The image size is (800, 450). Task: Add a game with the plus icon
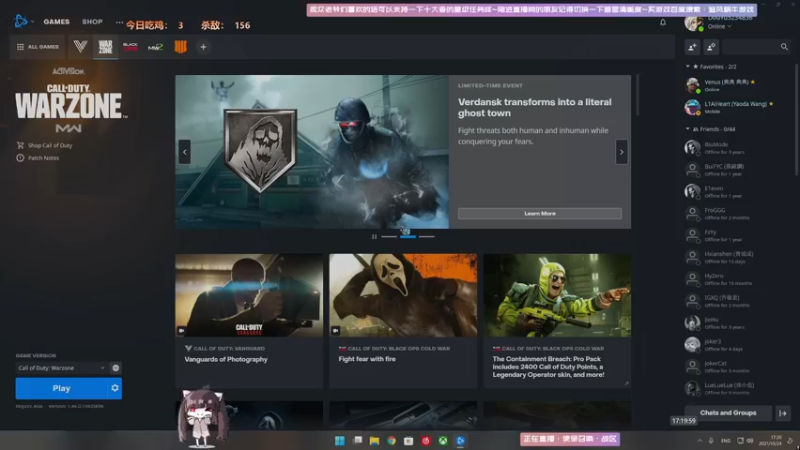tap(203, 47)
